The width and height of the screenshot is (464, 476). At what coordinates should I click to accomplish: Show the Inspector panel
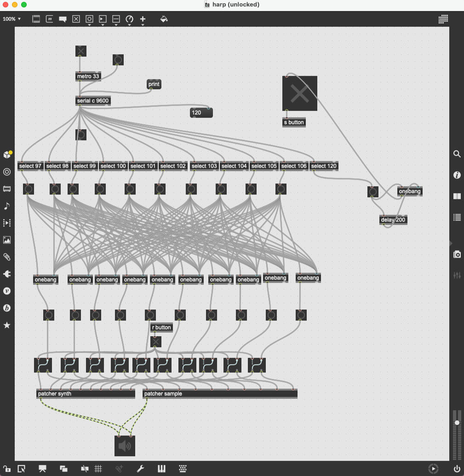tap(457, 175)
